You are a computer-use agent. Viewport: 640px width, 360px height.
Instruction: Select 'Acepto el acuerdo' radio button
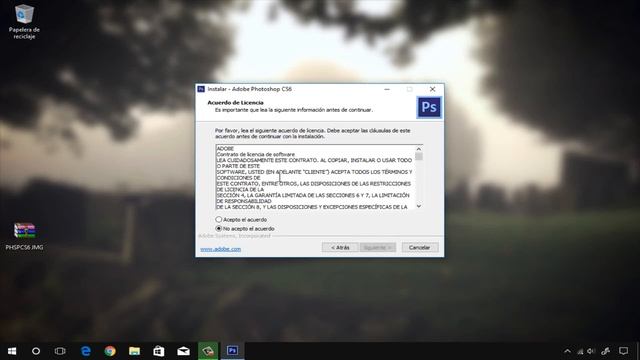pos(219,220)
